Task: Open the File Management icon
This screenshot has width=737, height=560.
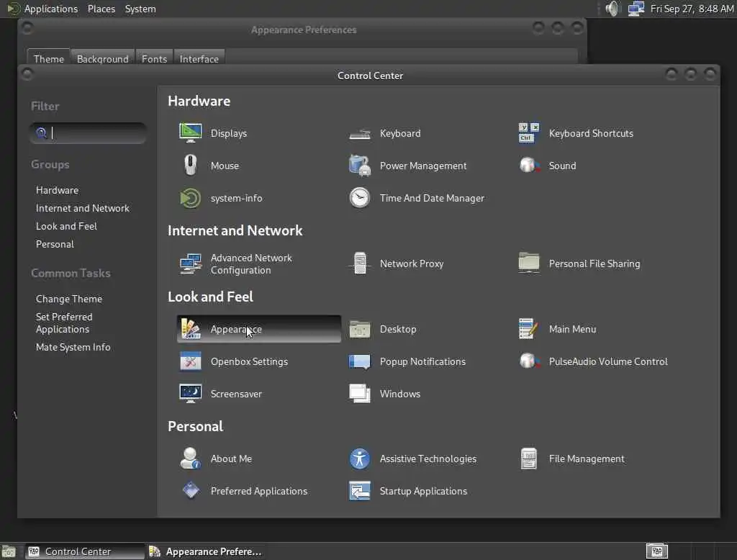Action: 529,459
